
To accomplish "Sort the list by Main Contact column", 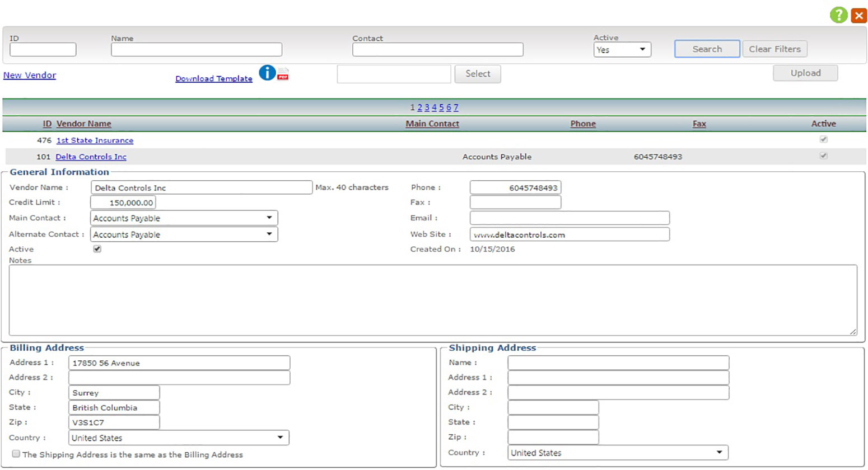I will (432, 124).
